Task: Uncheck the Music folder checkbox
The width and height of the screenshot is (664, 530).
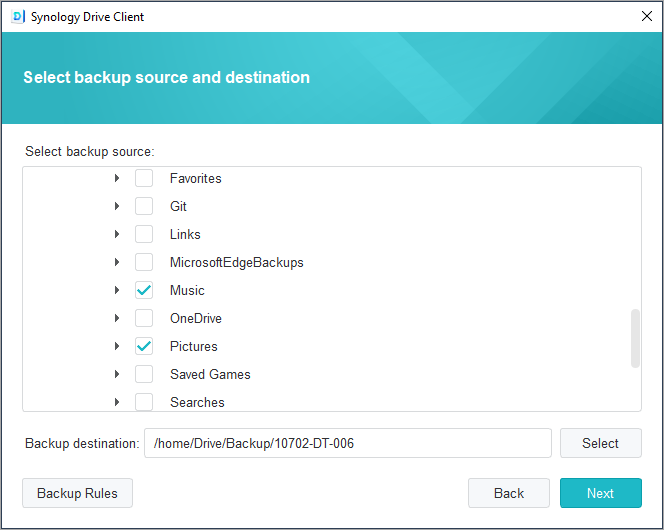Action: (x=144, y=291)
